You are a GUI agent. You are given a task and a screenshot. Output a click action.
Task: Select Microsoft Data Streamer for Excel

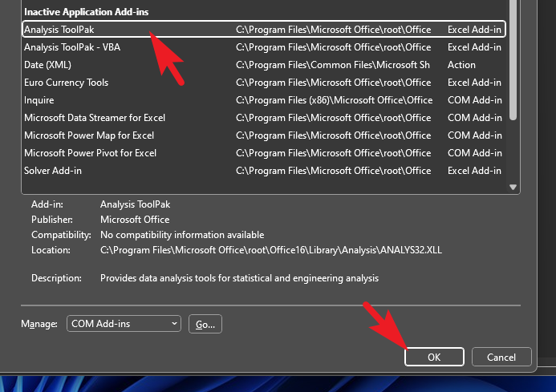pos(264,118)
